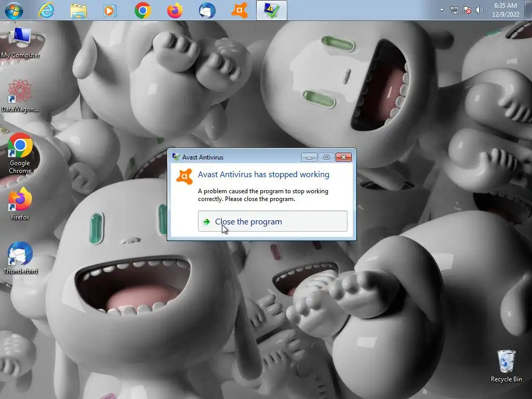Select the My Computer desktop icon
The width and height of the screenshot is (532, 399).
coord(20,43)
